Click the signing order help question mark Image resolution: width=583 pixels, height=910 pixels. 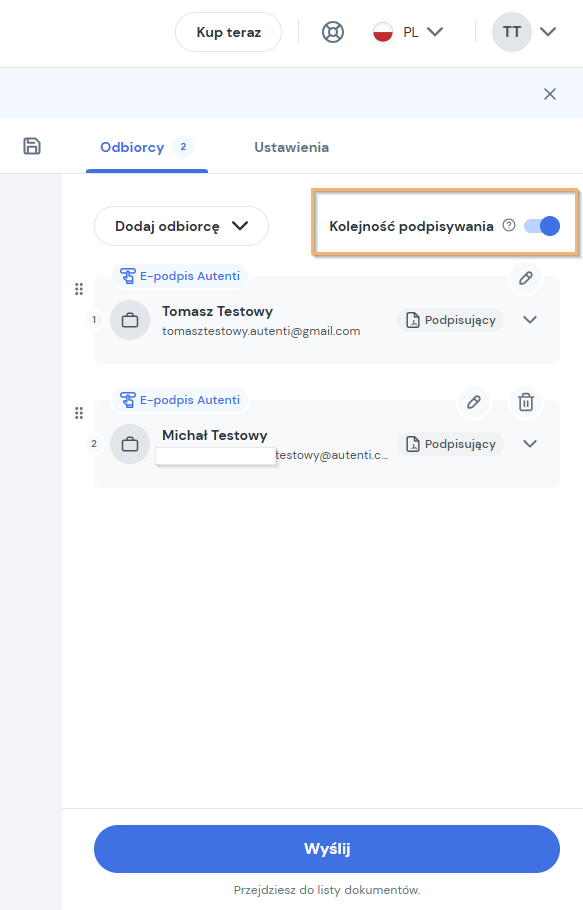(x=509, y=225)
